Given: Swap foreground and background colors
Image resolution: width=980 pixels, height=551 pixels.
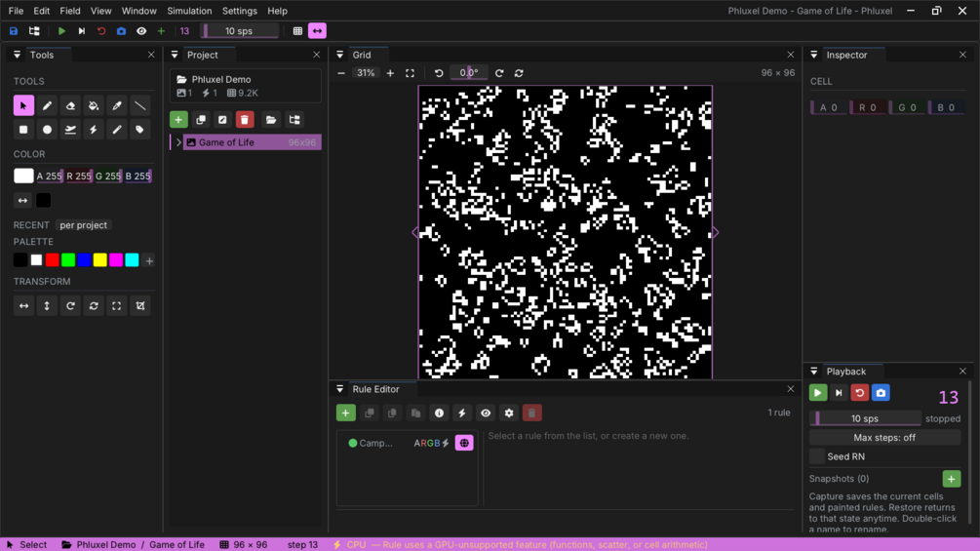Looking at the screenshot, I should (x=23, y=201).
